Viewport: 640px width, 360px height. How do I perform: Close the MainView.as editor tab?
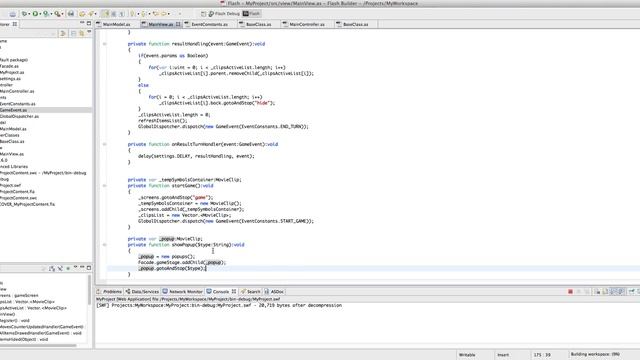click(178, 24)
